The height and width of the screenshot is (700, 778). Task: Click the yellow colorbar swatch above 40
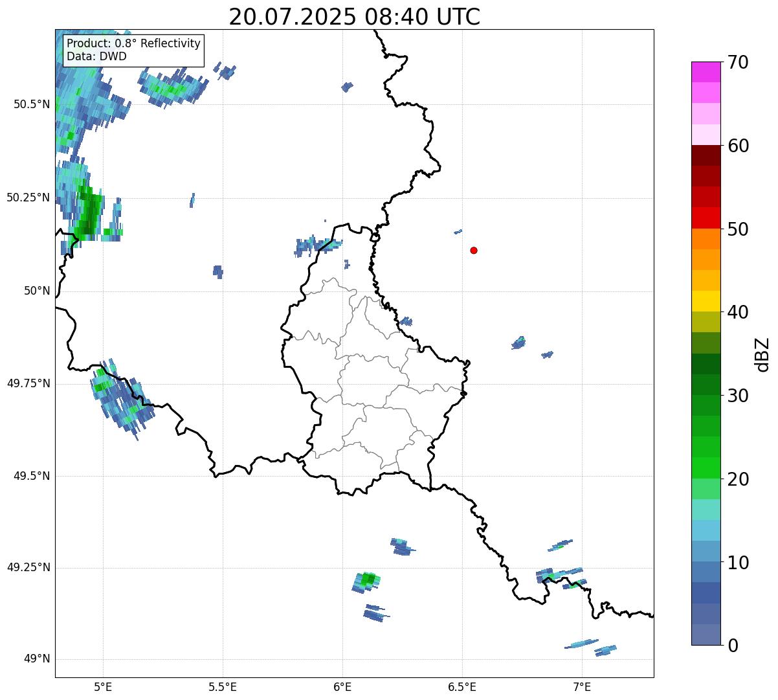click(x=706, y=301)
